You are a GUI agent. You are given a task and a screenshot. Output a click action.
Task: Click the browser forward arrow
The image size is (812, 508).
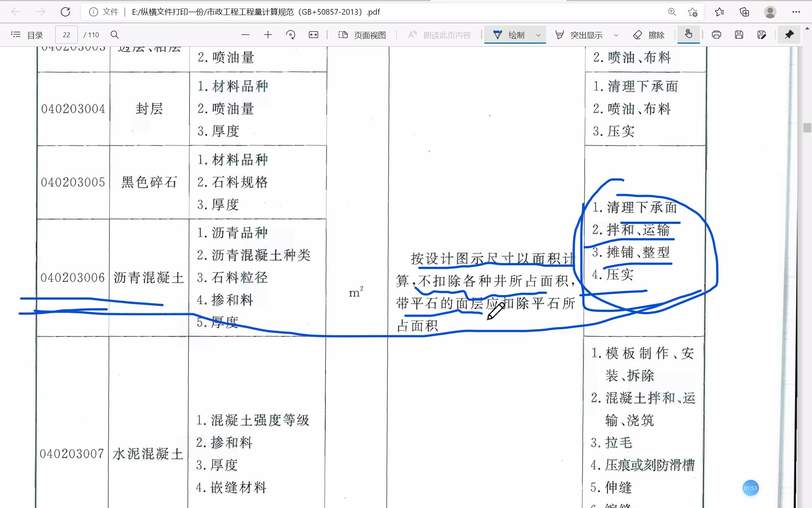pos(40,12)
